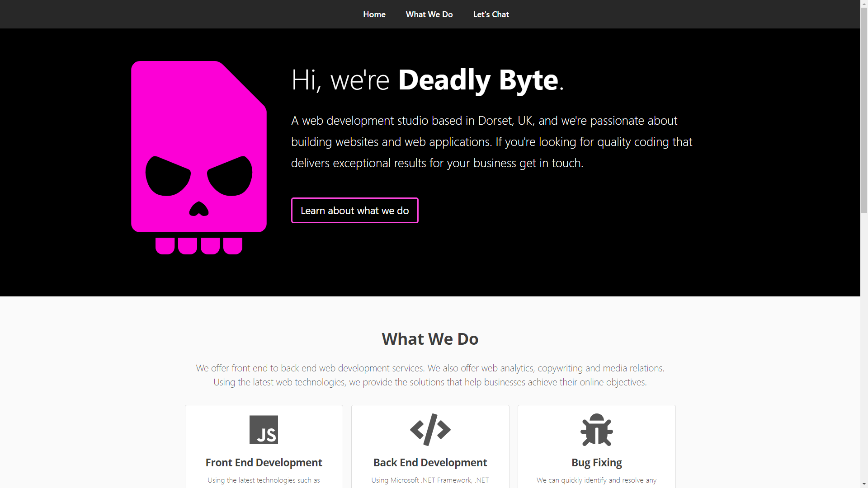Screen dimensions: 868x488
Task: Click the code brackets back end icon
Action: pos(430,430)
